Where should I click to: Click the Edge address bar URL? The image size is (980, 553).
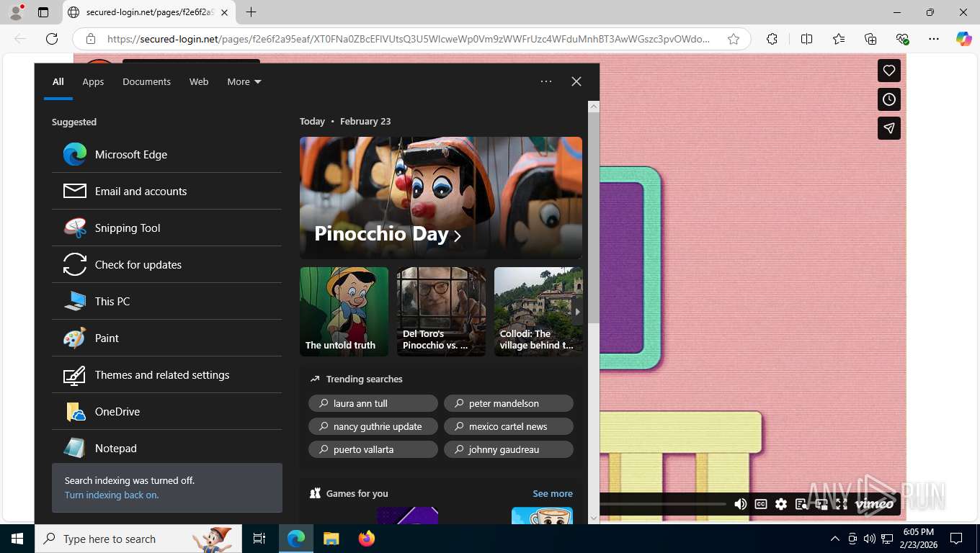point(408,39)
